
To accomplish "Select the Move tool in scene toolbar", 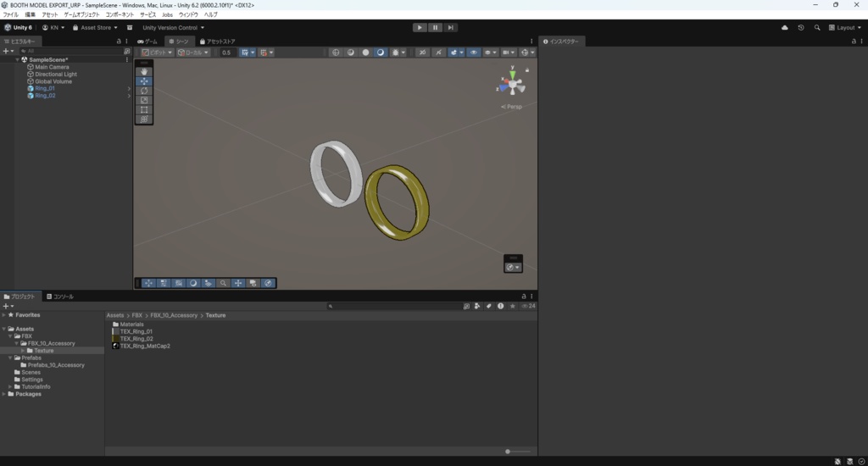I will point(144,81).
